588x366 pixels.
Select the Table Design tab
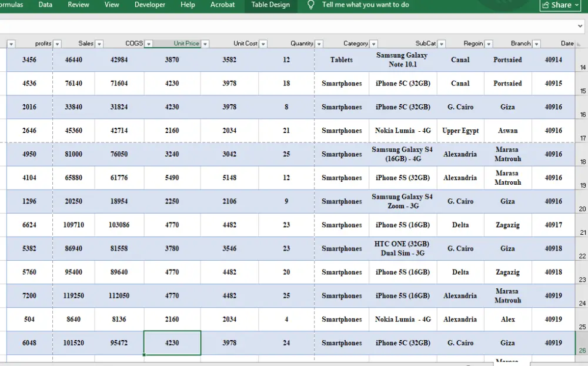270,5
